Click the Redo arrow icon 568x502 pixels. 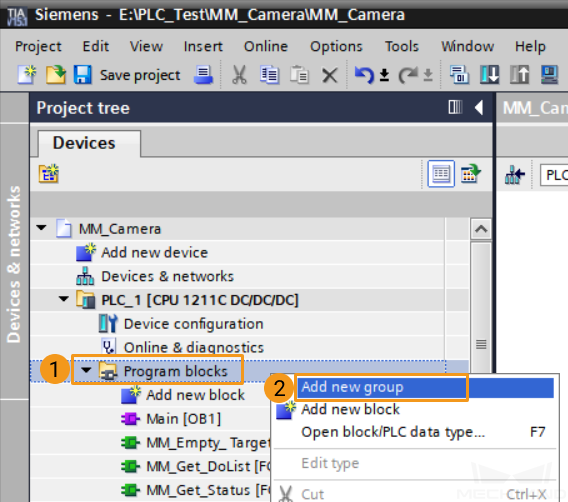[408, 75]
